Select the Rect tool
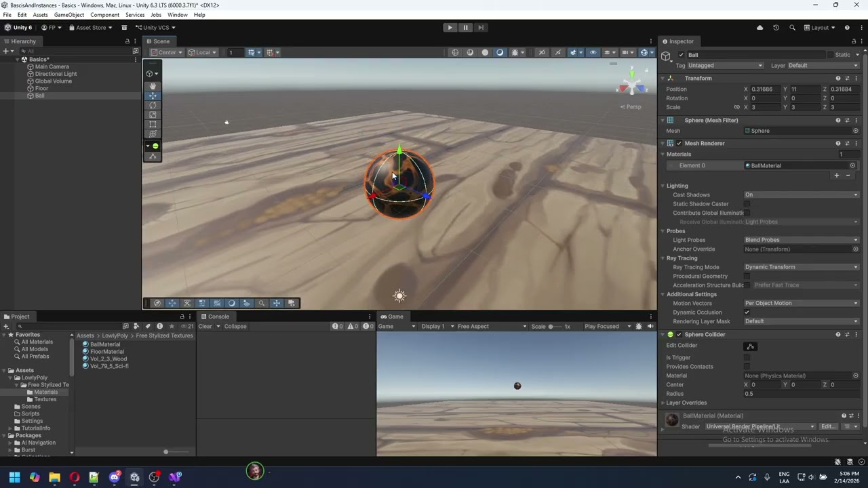The width and height of the screenshot is (868, 488). (153, 124)
